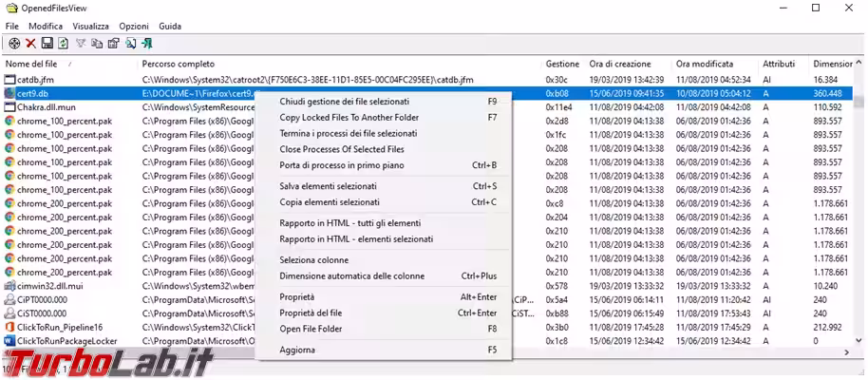Click the find magnifier toolbar icon
This screenshot has height=380, width=868.
[130, 44]
